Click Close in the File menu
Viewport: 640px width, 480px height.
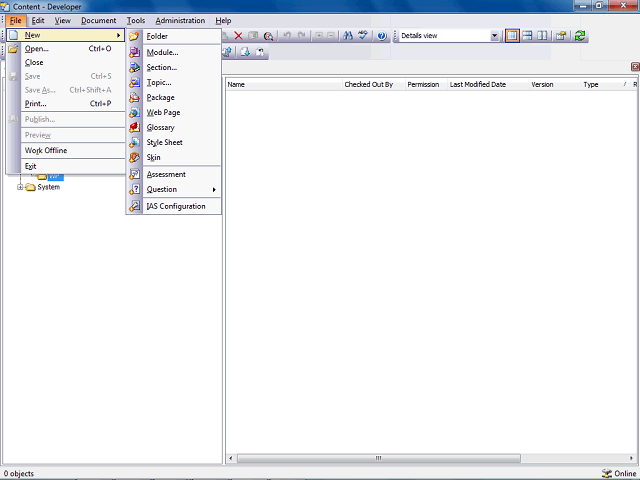66,62
